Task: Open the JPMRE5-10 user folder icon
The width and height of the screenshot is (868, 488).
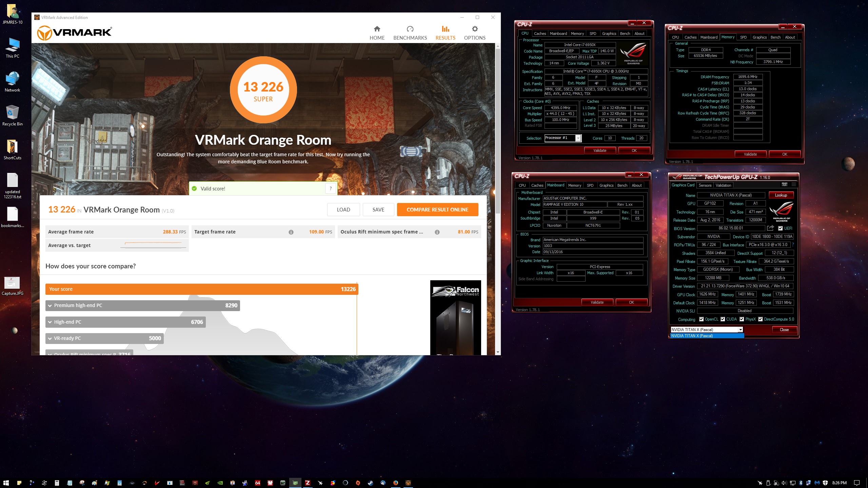Action: [x=13, y=14]
